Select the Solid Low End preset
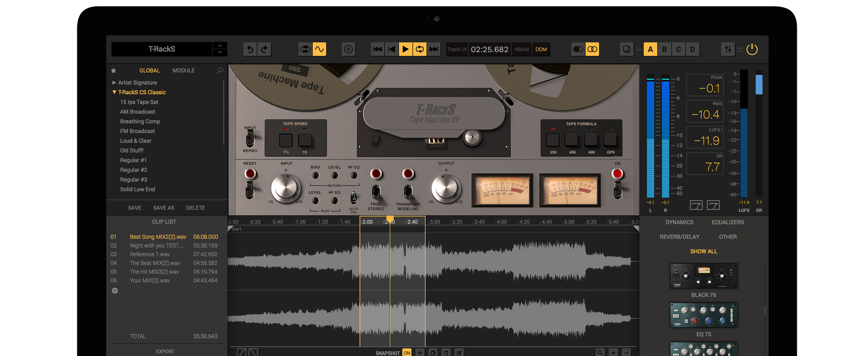The width and height of the screenshot is (868, 356). 138,189
